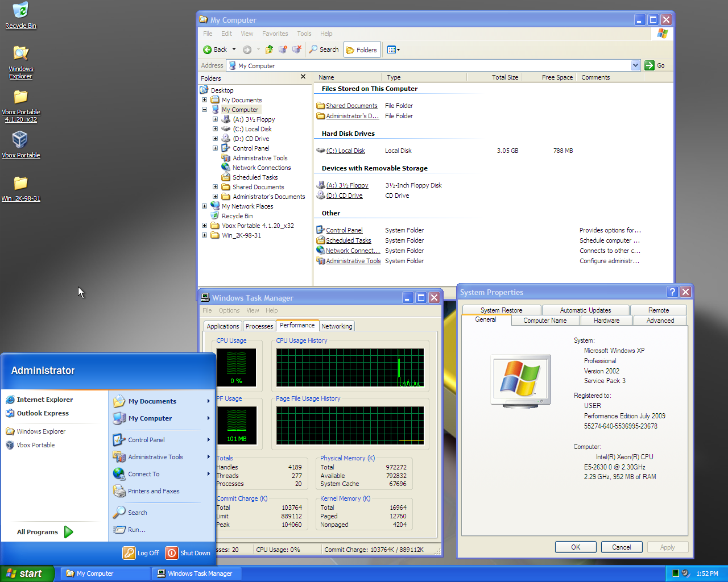
Task: Open Favorites menu in My Computer
Action: pos(275,34)
